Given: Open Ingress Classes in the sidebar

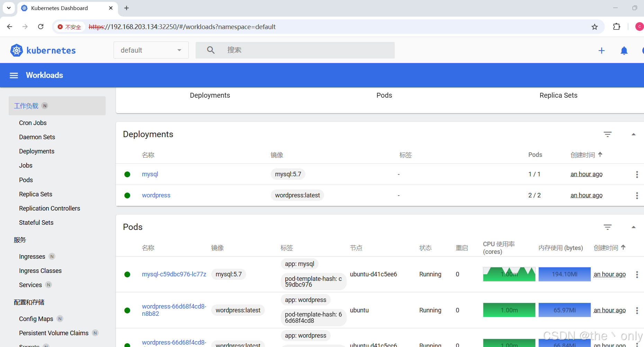Looking at the screenshot, I should [x=40, y=271].
